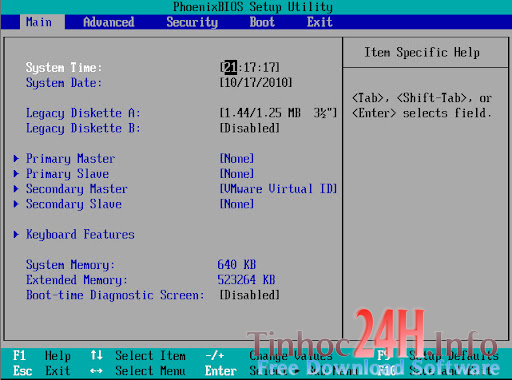Open the Advanced menu tab

tap(109, 22)
